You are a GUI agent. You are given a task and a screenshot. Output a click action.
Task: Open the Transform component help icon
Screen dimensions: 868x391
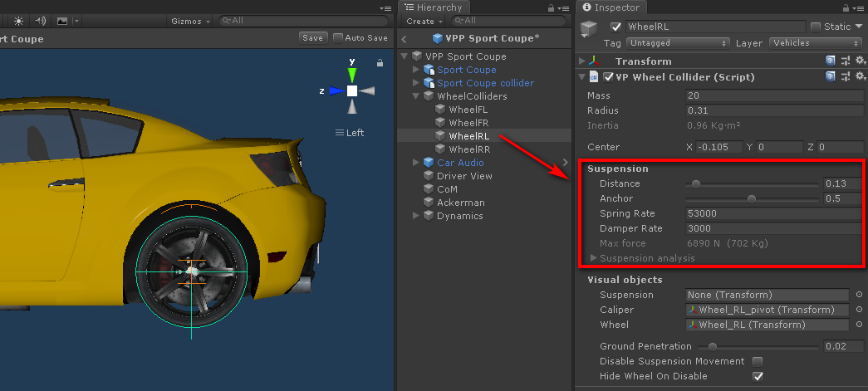pyautogui.click(x=830, y=61)
